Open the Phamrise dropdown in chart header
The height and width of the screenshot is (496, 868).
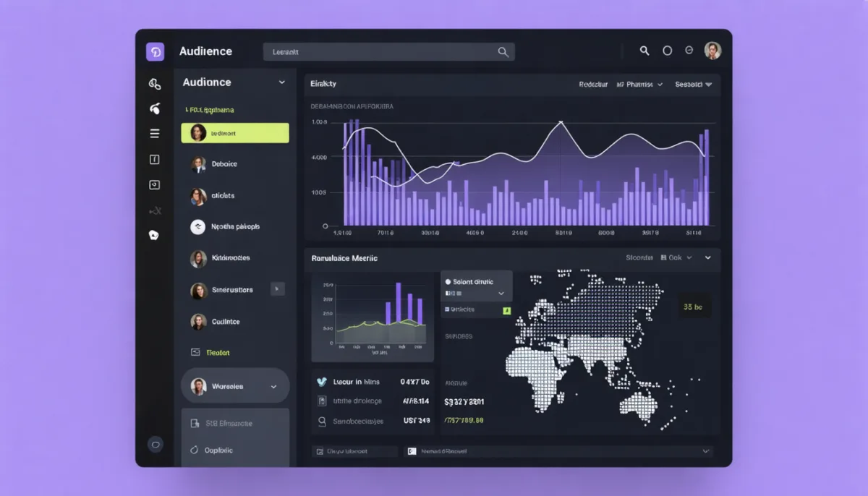[x=639, y=85]
